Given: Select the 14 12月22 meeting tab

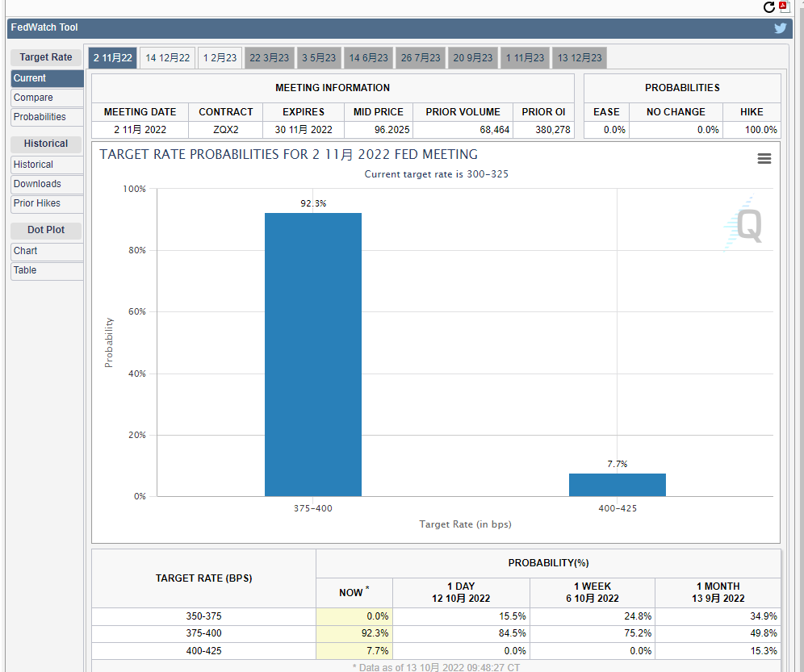Looking at the screenshot, I should click(x=168, y=58).
